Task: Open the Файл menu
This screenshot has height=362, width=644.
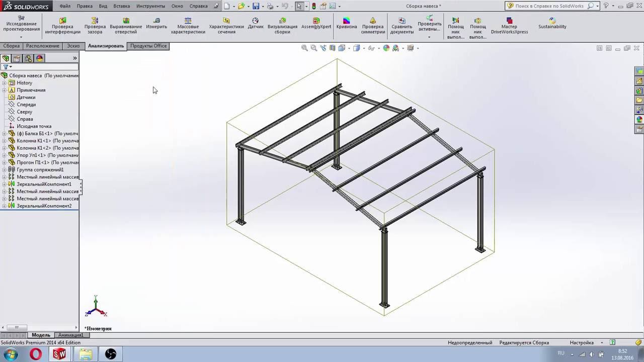Action: point(64,6)
